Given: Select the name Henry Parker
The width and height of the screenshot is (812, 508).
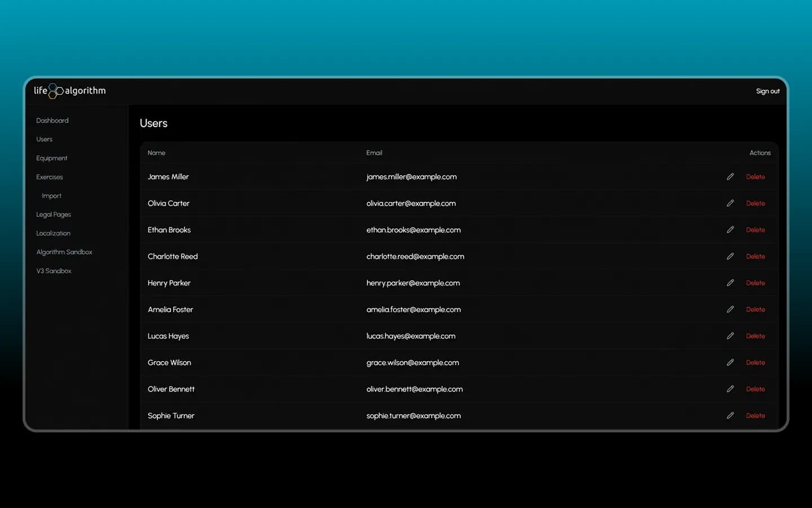Looking at the screenshot, I should (169, 283).
